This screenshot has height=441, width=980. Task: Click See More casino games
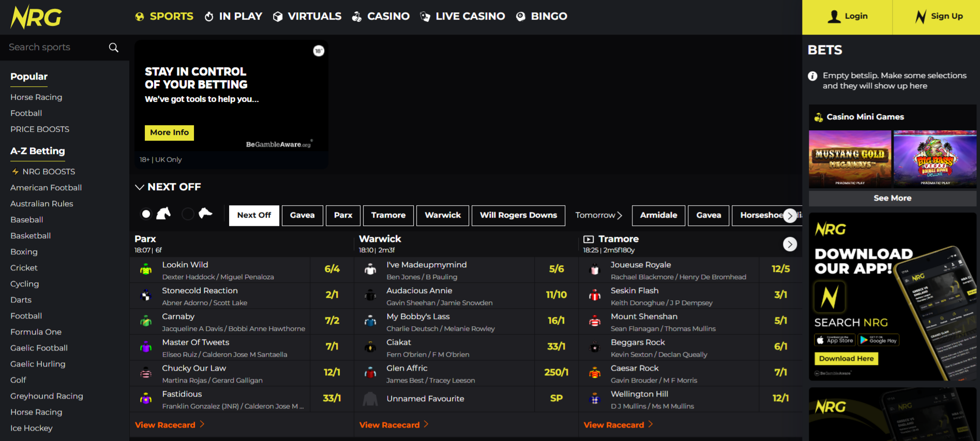coord(893,198)
